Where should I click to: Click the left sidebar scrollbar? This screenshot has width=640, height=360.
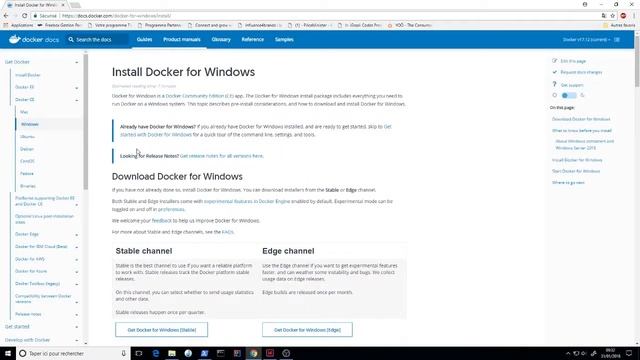pos(86,122)
